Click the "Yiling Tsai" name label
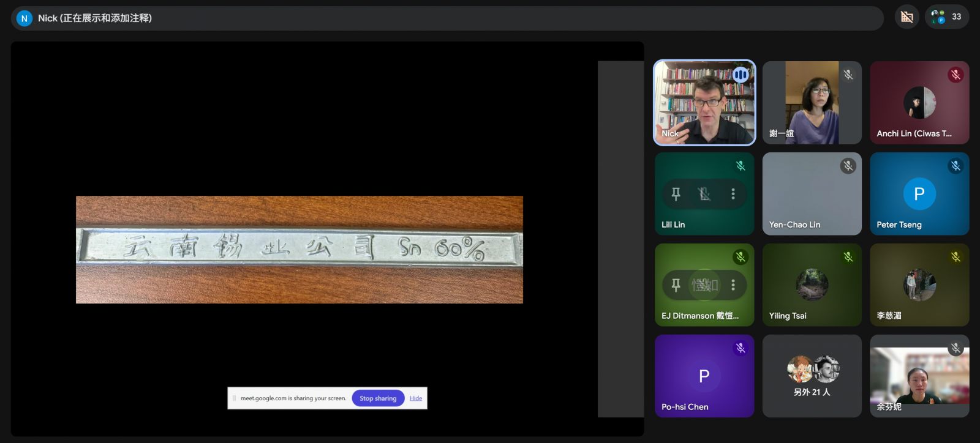Viewport: 980px width, 443px height. (788, 316)
